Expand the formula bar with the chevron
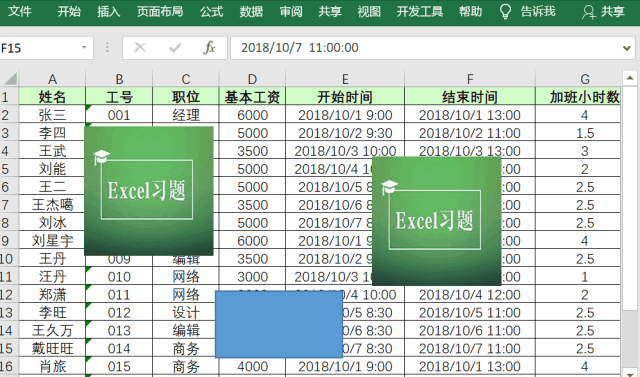 (x=627, y=48)
